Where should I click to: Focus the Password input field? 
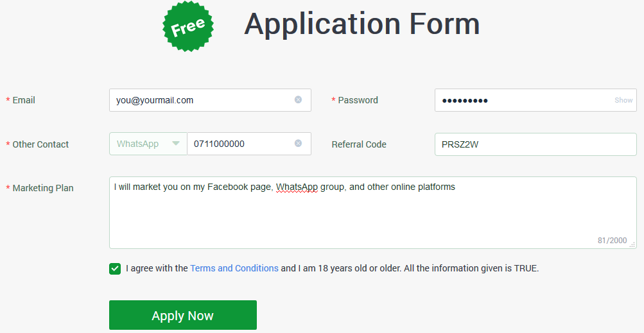pyautogui.click(x=535, y=100)
